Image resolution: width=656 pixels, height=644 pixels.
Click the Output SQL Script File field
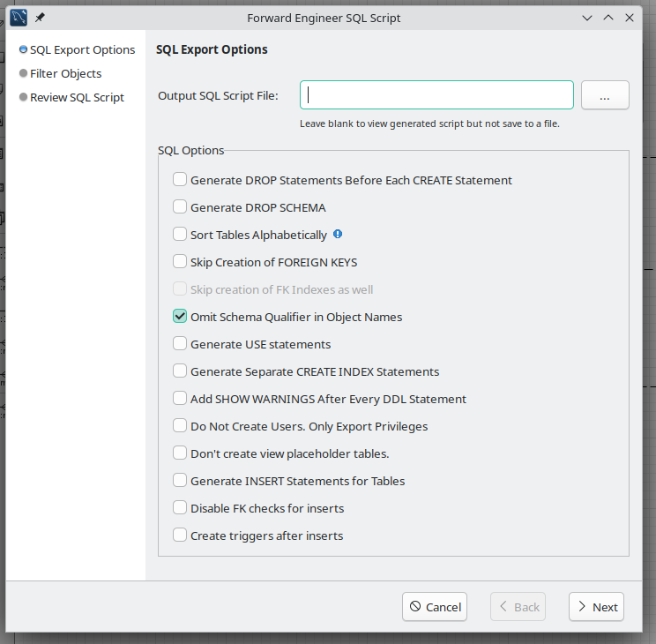tap(436, 95)
